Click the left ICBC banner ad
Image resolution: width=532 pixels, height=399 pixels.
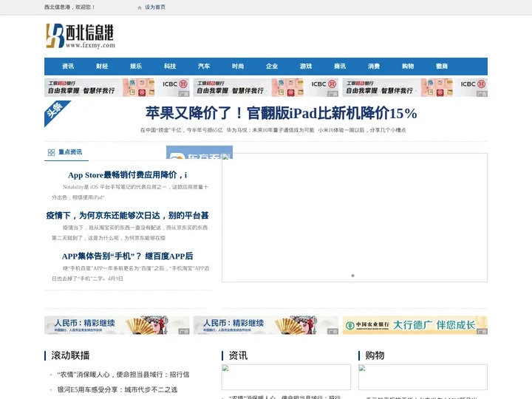pos(117,87)
